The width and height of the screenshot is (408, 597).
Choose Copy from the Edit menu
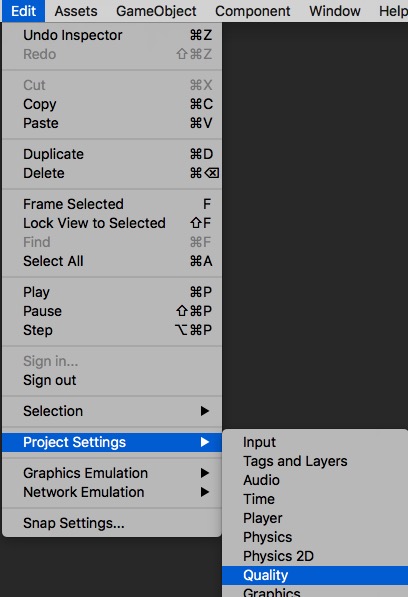click(x=112, y=104)
